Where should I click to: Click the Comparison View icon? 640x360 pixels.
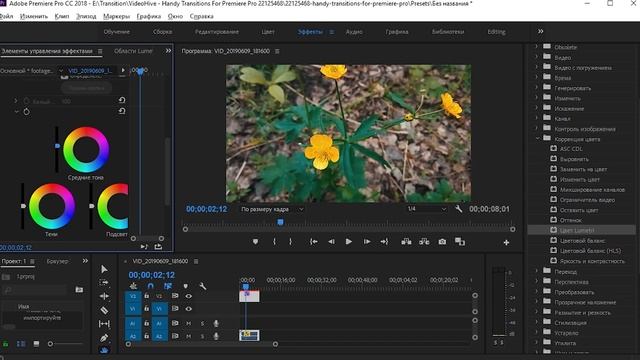pos(460,242)
